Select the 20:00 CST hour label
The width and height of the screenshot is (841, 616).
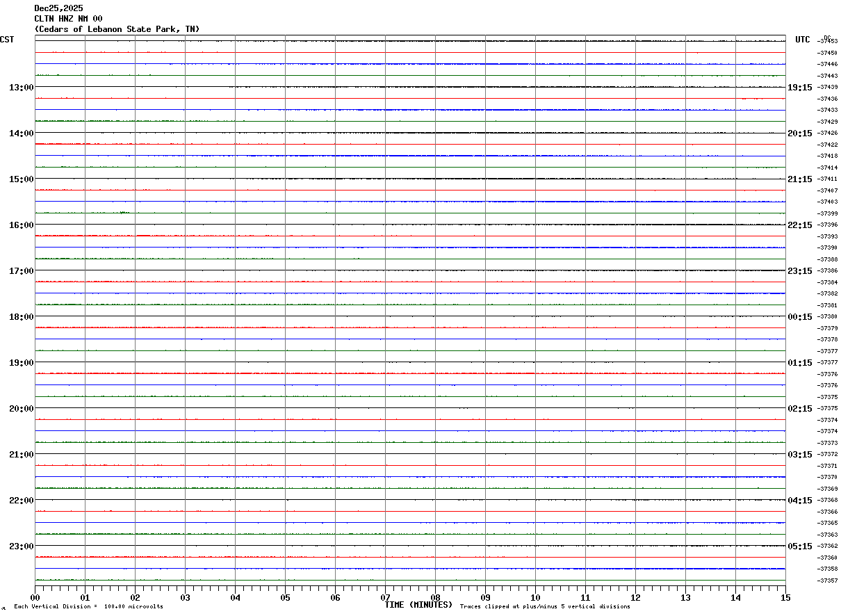point(21,409)
